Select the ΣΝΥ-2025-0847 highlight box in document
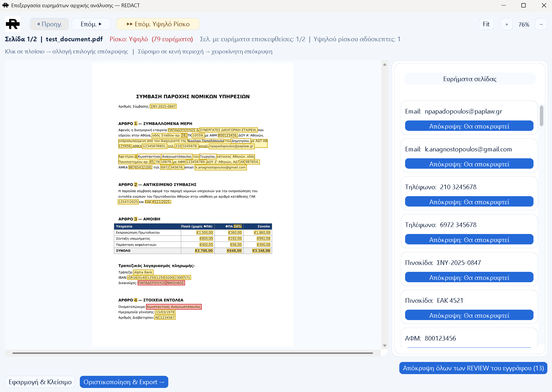 [163, 106]
